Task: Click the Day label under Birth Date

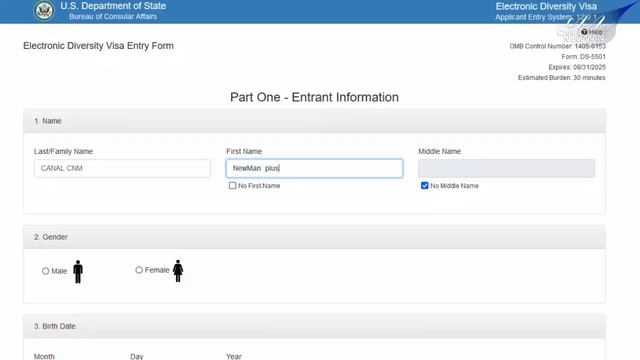Action: pos(137,356)
